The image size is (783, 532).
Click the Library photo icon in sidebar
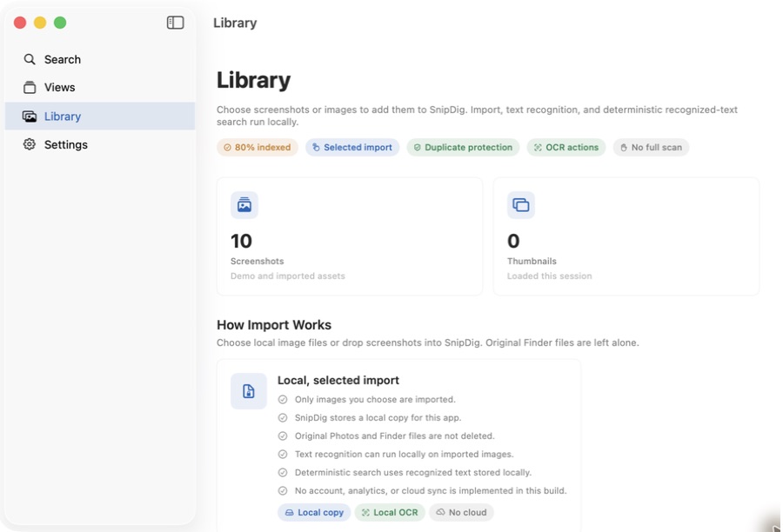(x=30, y=116)
